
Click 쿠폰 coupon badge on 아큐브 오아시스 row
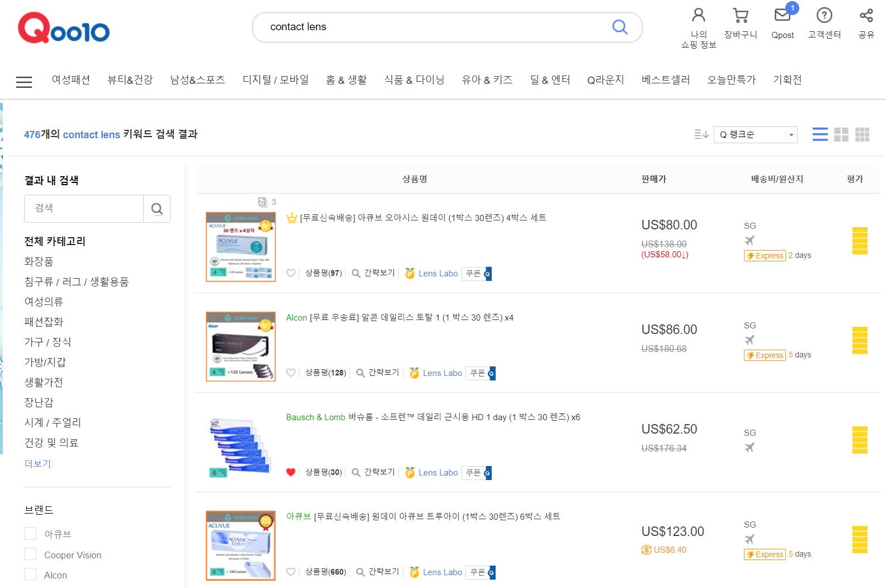coord(477,274)
